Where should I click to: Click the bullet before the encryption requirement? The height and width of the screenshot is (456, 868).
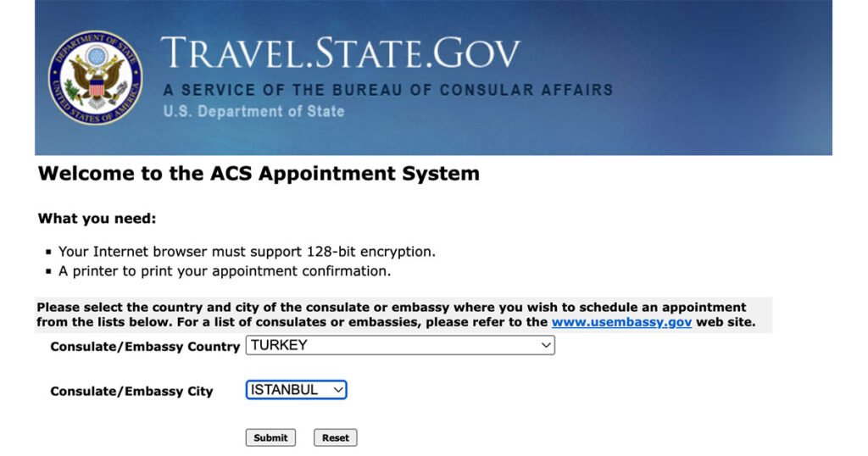pos(48,253)
